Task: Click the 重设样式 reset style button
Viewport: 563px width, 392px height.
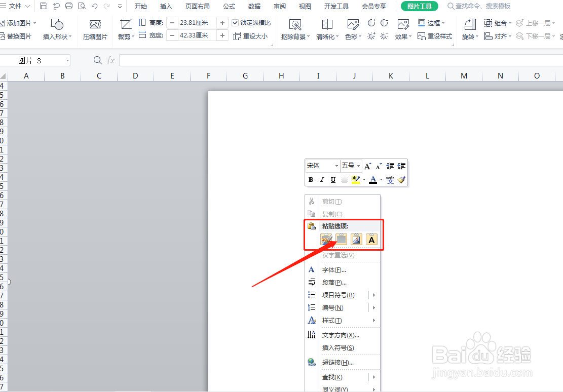Action: [x=435, y=36]
